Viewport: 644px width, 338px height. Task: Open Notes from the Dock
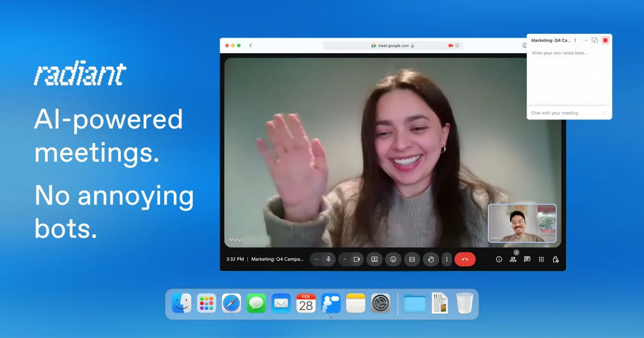click(x=355, y=303)
